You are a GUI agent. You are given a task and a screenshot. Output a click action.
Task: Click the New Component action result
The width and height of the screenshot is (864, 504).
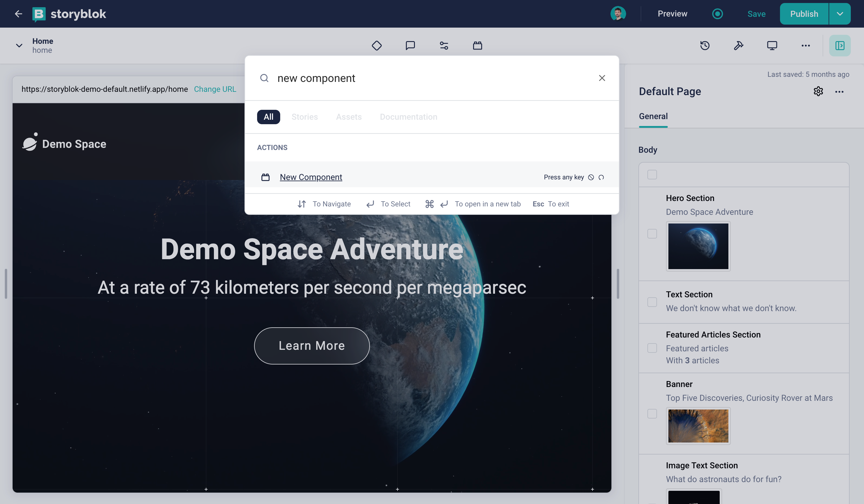pyautogui.click(x=311, y=177)
